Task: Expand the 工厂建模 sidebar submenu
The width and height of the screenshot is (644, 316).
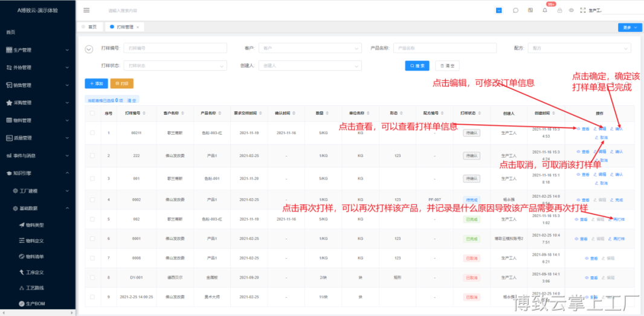Action: 38,191
